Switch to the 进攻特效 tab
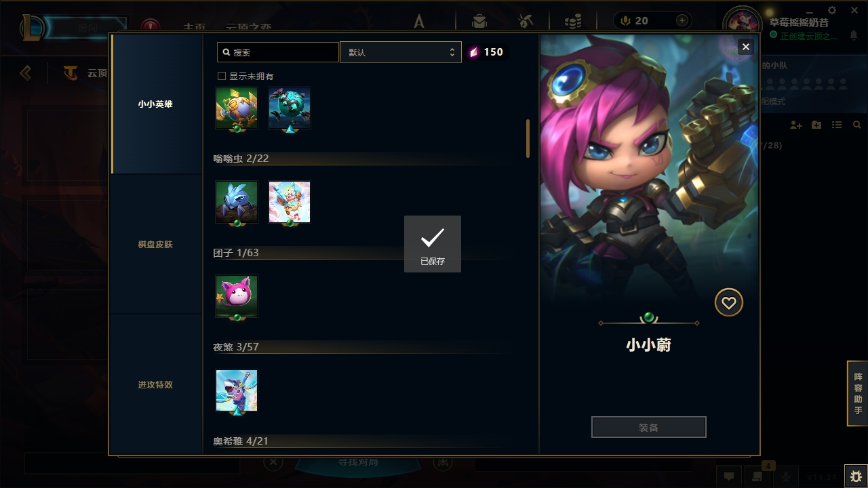Screen dimensions: 868x488 (156, 384)
